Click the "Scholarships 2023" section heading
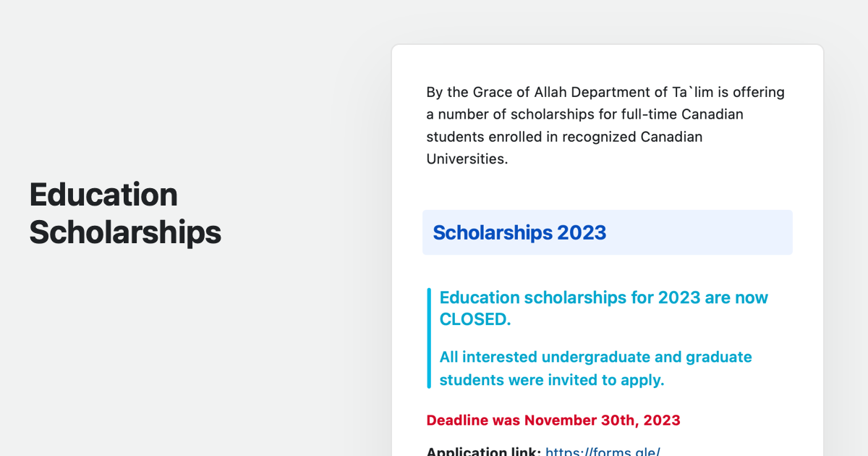The width and height of the screenshot is (868, 456). (x=519, y=233)
